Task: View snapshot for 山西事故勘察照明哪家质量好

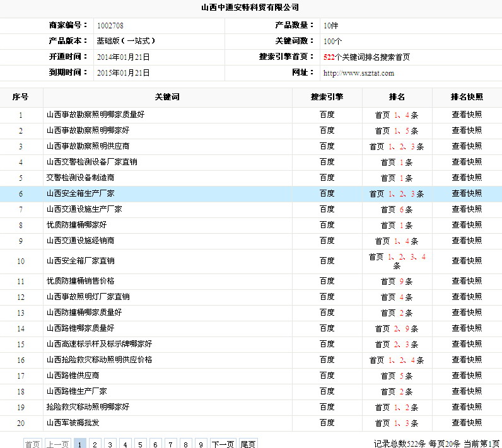Action: (467, 115)
